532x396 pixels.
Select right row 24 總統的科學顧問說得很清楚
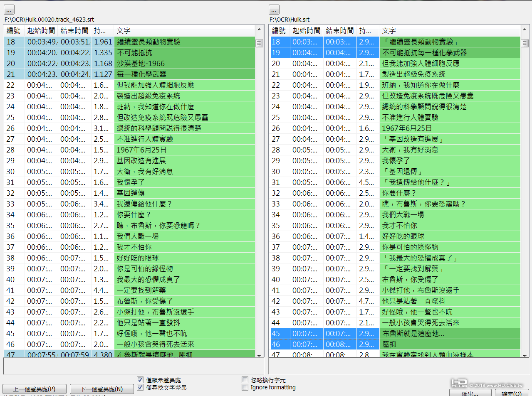(x=395, y=106)
